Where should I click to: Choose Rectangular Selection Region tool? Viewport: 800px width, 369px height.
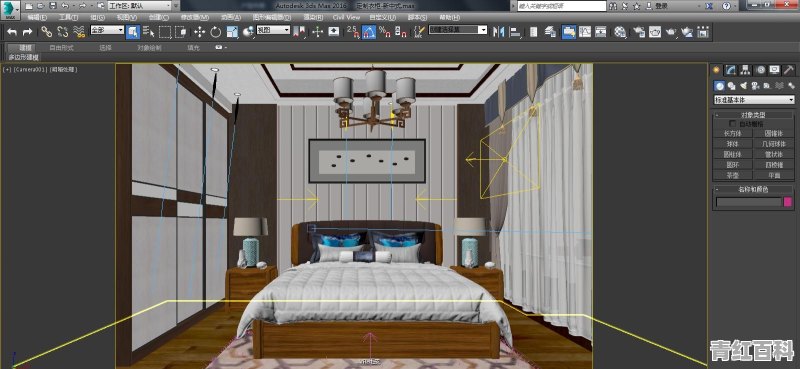point(165,32)
